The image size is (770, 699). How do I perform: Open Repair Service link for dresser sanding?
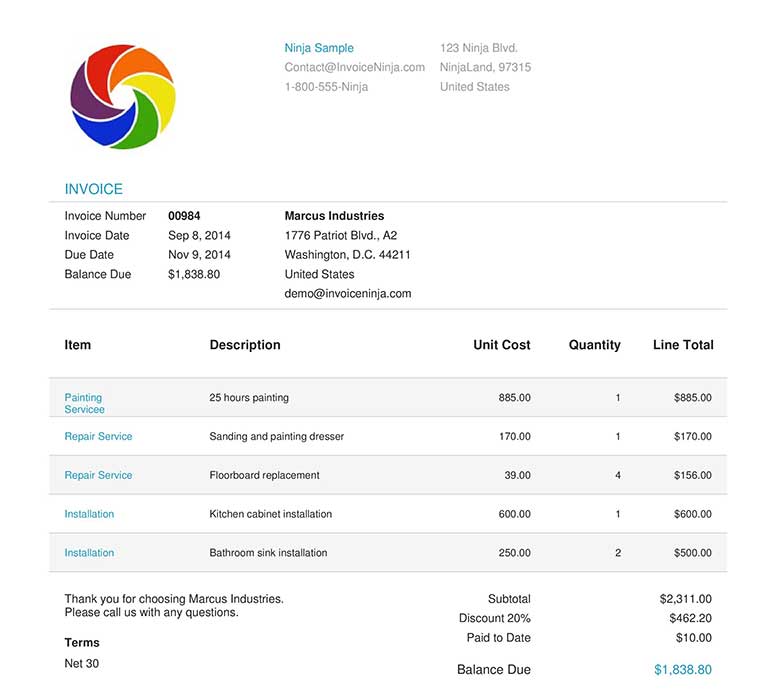click(98, 437)
